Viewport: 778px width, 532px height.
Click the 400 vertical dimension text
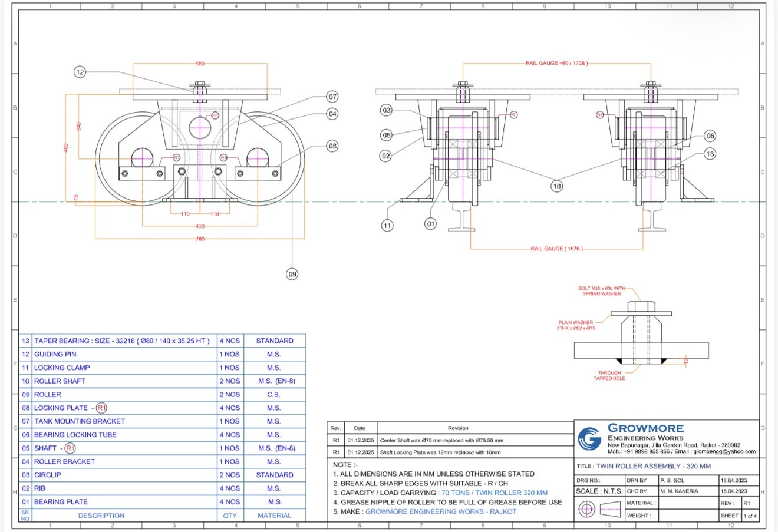click(67, 147)
